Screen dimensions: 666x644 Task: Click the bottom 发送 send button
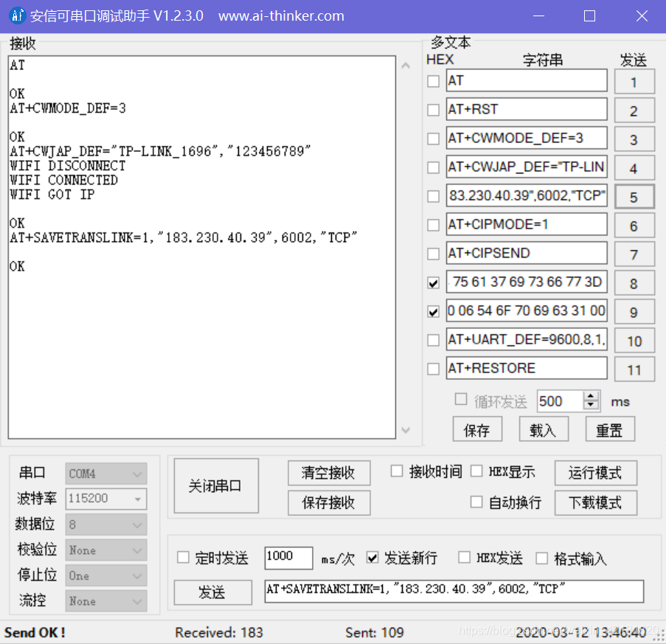tap(212, 592)
